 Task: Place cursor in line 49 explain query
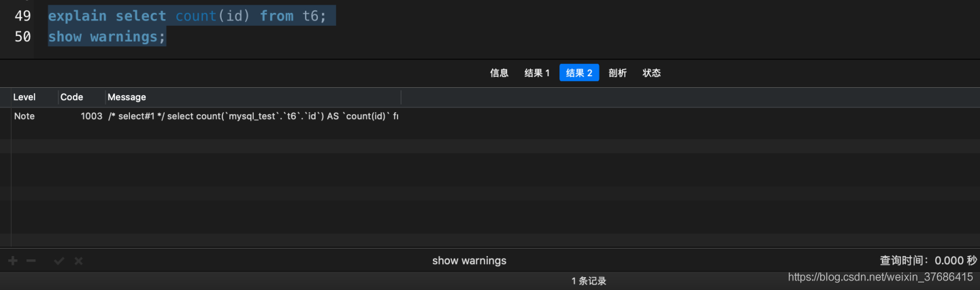(191, 16)
